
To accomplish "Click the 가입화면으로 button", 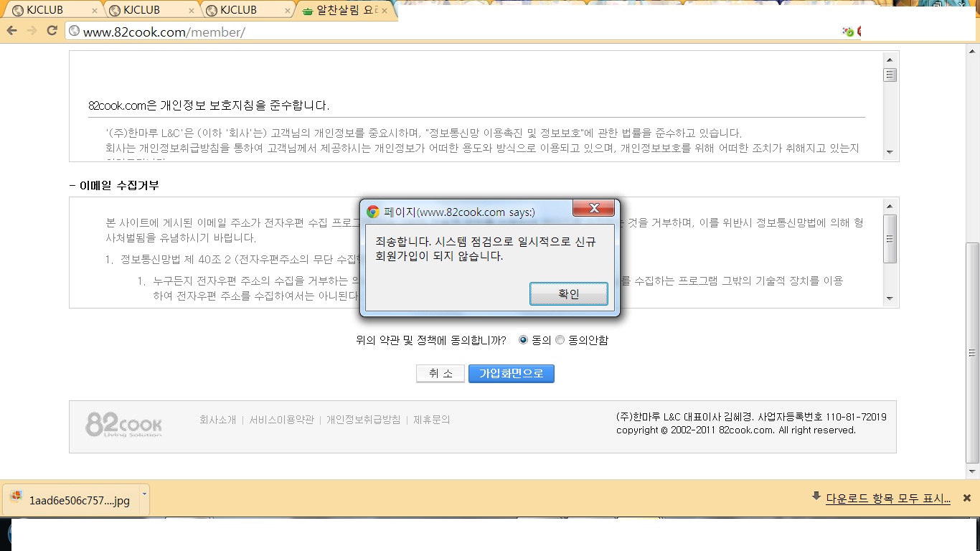I will [511, 374].
